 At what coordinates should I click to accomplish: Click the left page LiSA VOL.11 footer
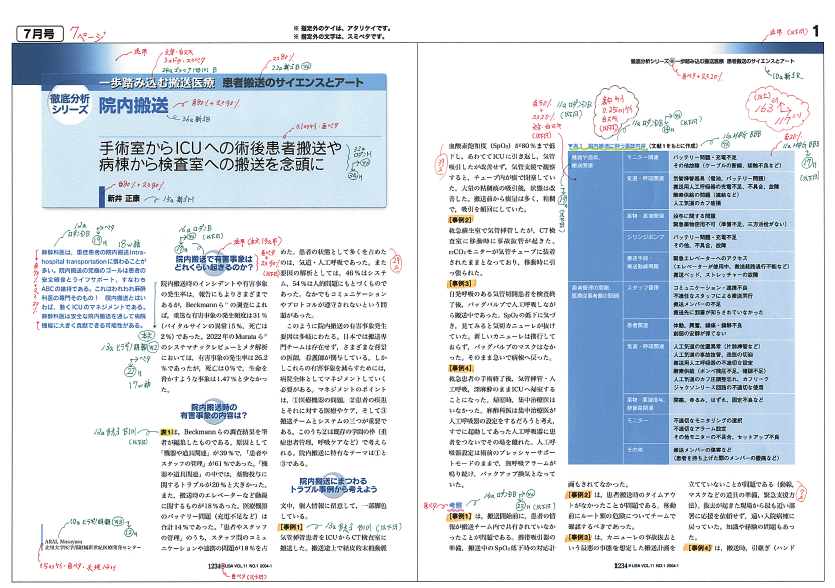[x=239, y=565]
